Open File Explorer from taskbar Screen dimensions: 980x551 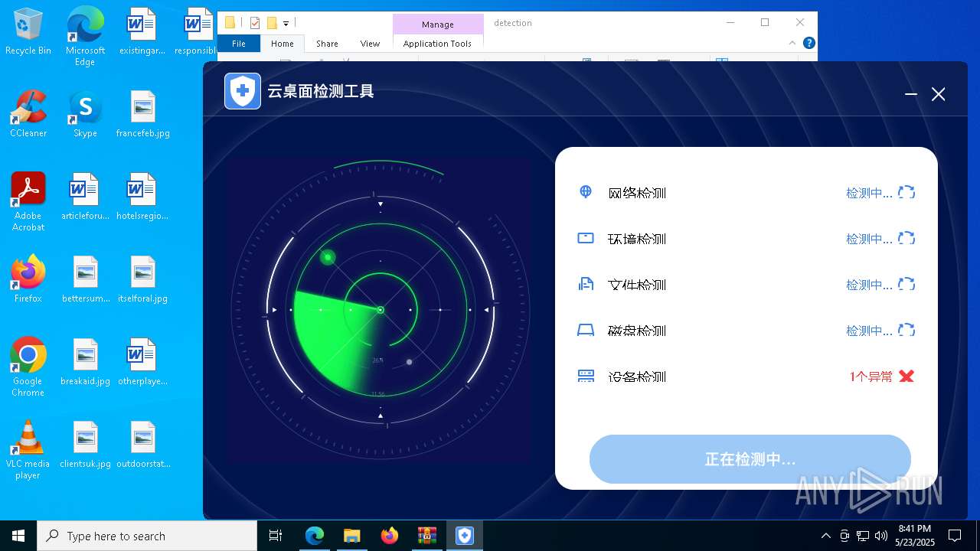tap(351, 536)
